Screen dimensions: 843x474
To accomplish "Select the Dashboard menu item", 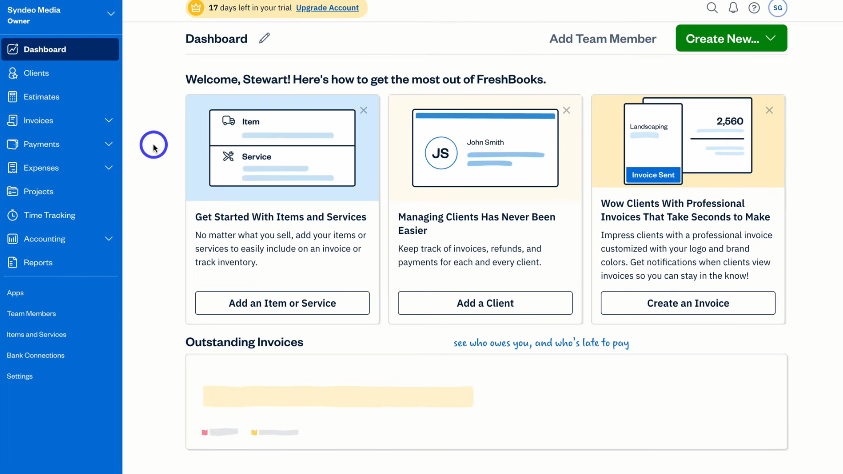I will (60, 49).
